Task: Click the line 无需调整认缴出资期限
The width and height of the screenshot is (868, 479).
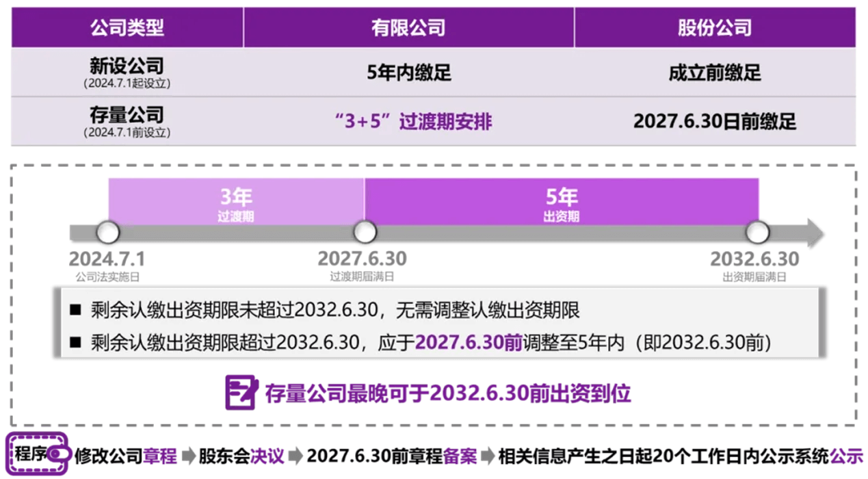Action: 486,311
